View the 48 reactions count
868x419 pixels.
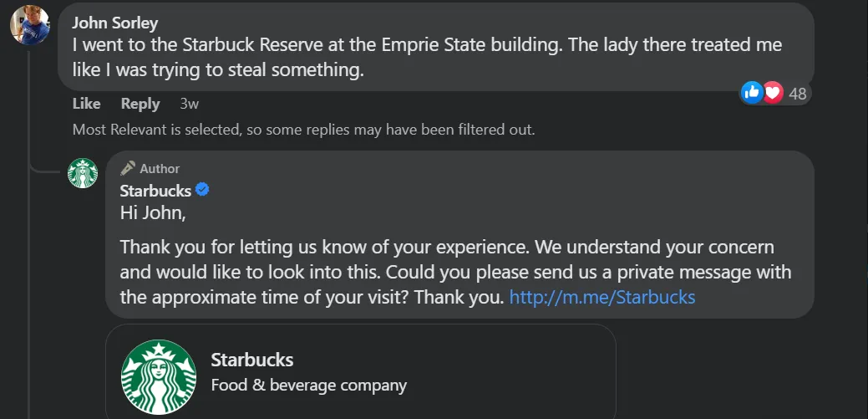coord(798,94)
